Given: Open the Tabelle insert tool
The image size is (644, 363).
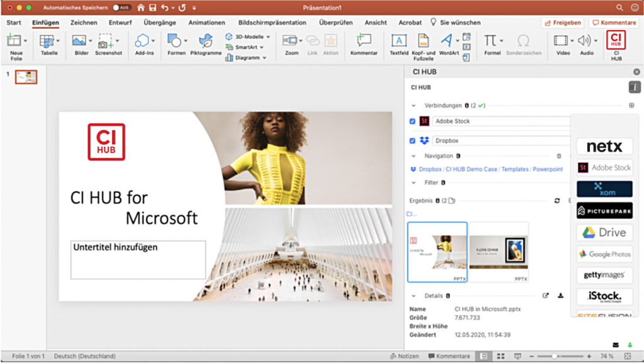Looking at the screenshot, I should [47, 41].
